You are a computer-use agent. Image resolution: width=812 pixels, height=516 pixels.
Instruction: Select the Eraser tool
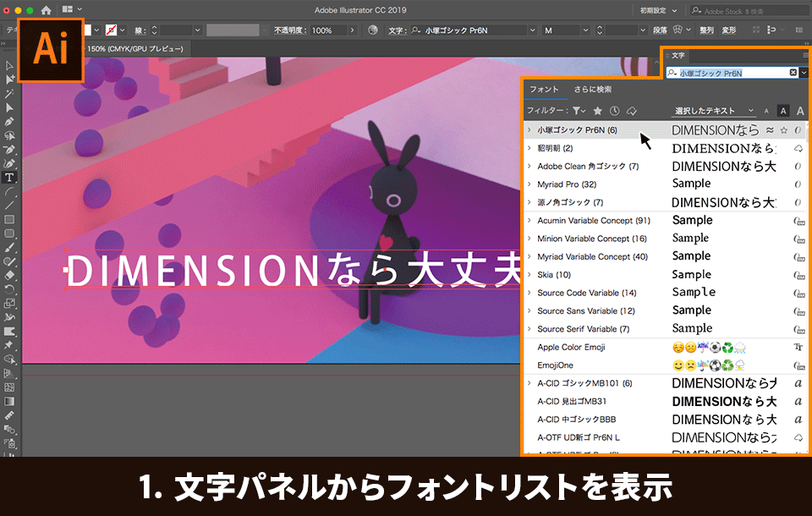[x=8, y=276]
